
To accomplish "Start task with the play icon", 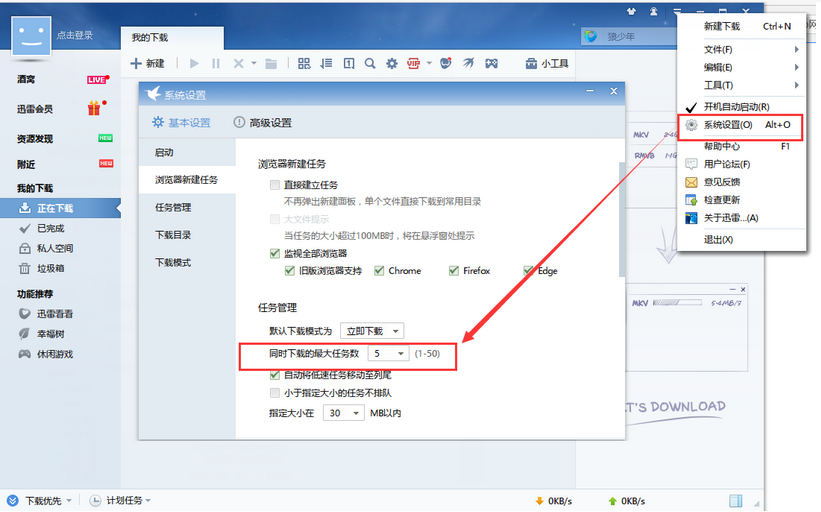I will point(194,63).
